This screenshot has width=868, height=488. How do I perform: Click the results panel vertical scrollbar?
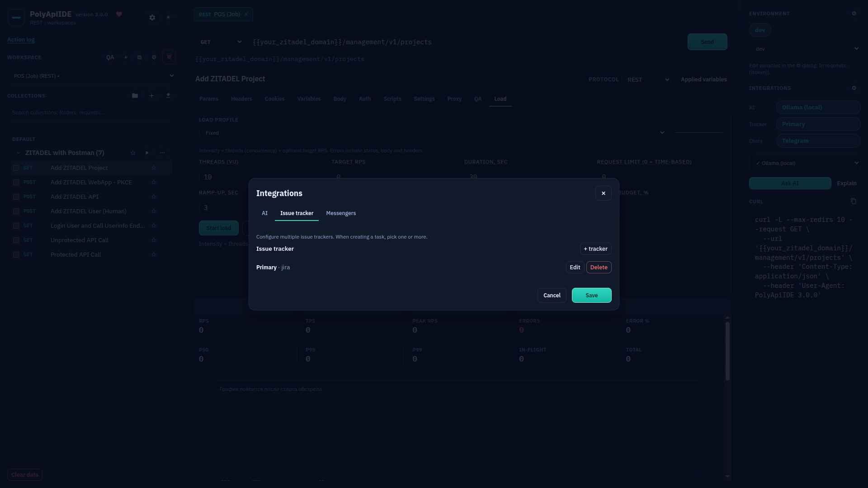point(727,351)
